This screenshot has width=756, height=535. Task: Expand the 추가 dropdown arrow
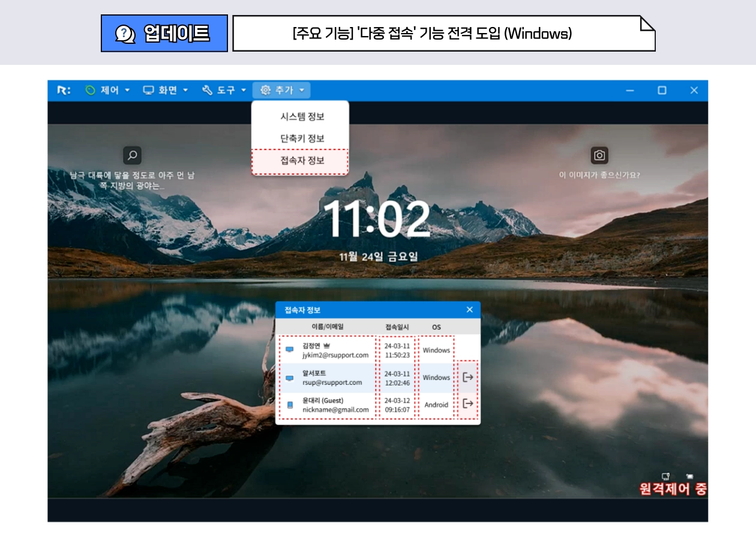tap(302, 91)
